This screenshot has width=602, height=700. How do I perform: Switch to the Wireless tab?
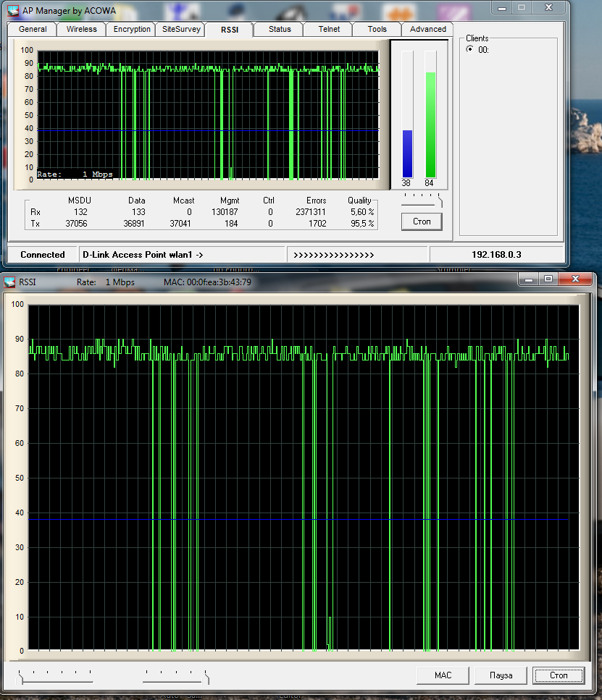coord(81,30)
